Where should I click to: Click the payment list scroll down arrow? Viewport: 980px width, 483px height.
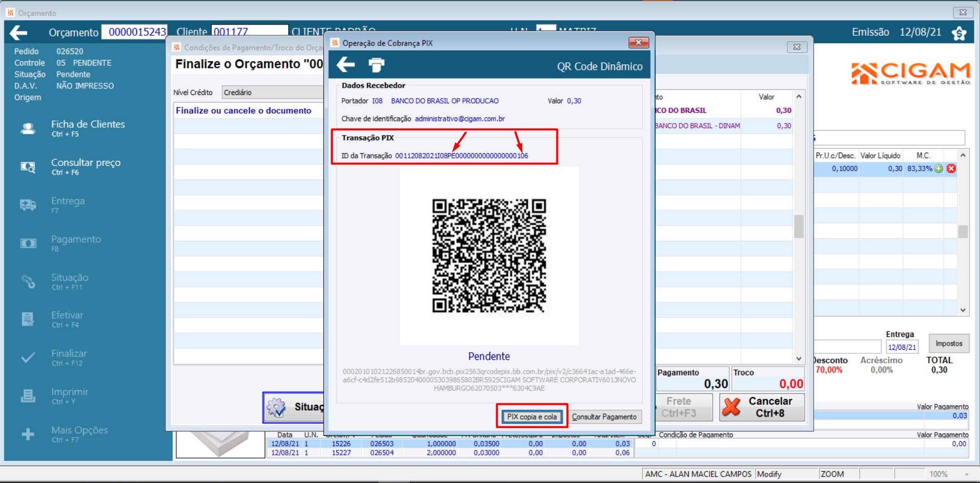[799, 358]
